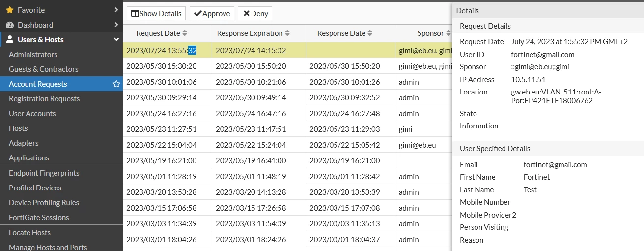Screen dimensions: 644x251
Task: Open the Adapters page
Action: pyautogui.click(x=24, y=143)
